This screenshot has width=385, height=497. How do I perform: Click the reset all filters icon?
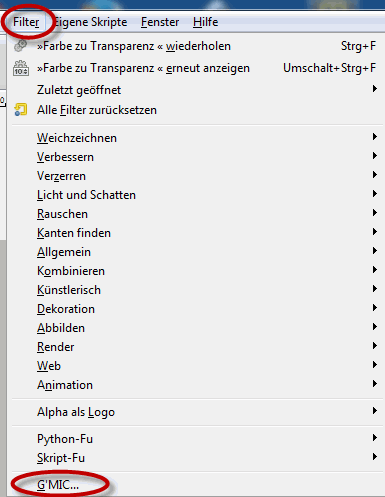(x=21, y=110)
